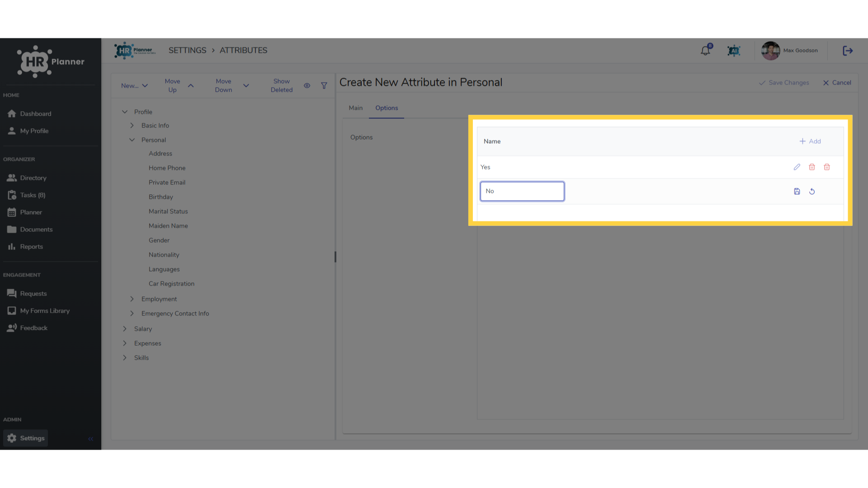Click the notifications bell icon
Screen dimensions: 868x488
pyautogui.click(x=705, y=51)
